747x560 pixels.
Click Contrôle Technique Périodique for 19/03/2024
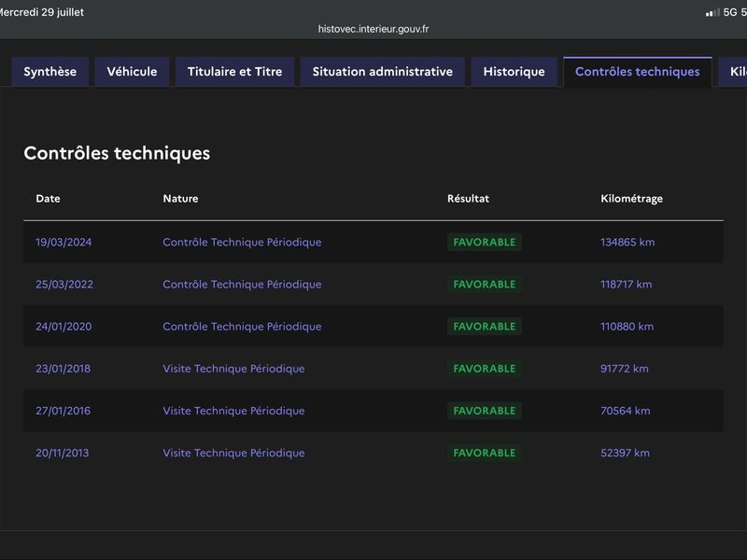click(242, 243)
